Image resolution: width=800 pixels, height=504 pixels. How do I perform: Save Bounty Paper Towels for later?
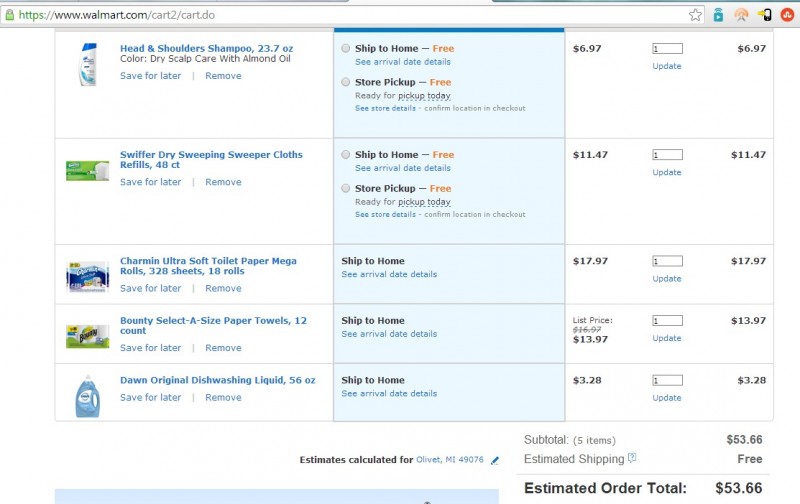point(151,347)
